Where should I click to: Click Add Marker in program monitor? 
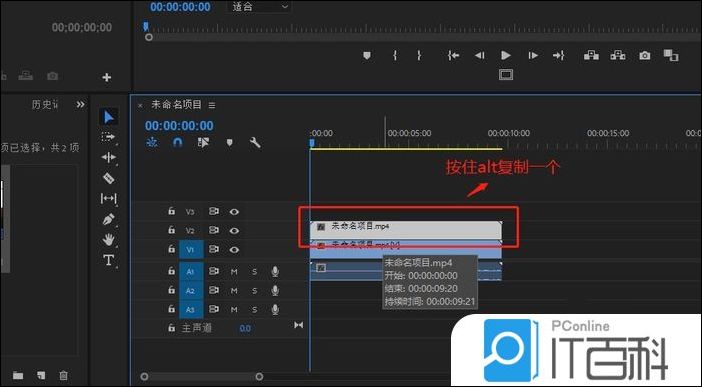[x=367, y=56]
